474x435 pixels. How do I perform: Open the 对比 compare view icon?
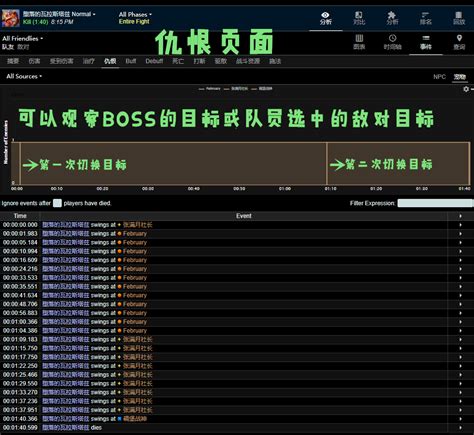(x=359, y=18)
